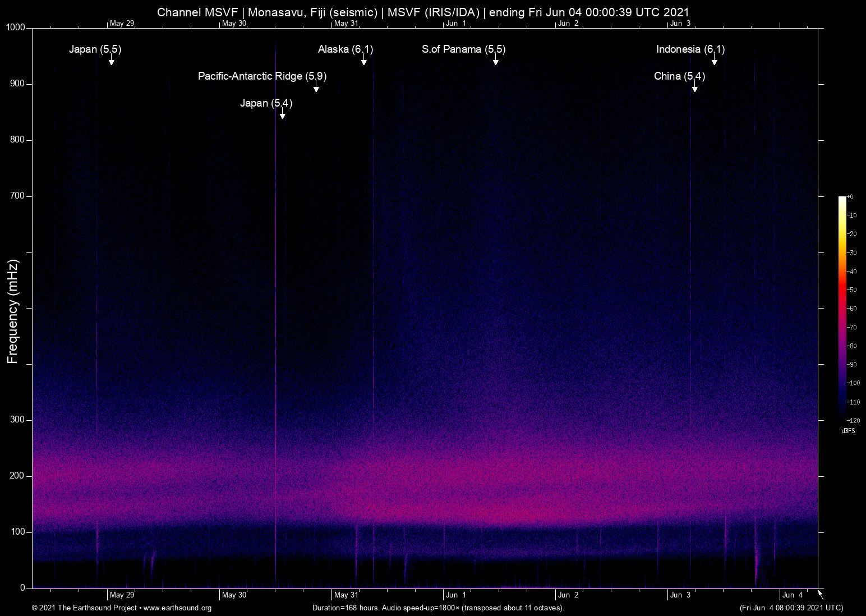866x616 pixels.
Task: Click the Indonesia (6.1) earthquake label
Action: tap(690, 49)
